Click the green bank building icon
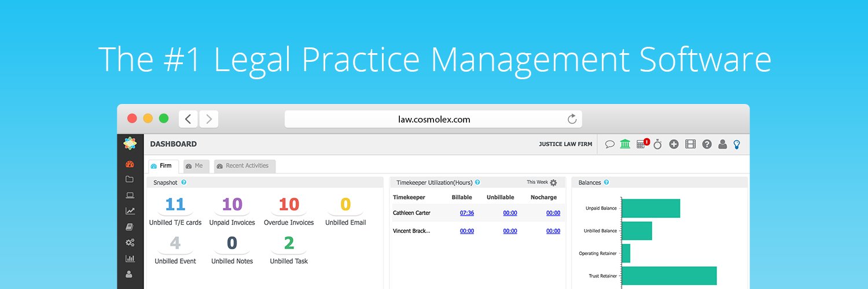The height and width of the screenshot is (289, 868). coord(625,144)
